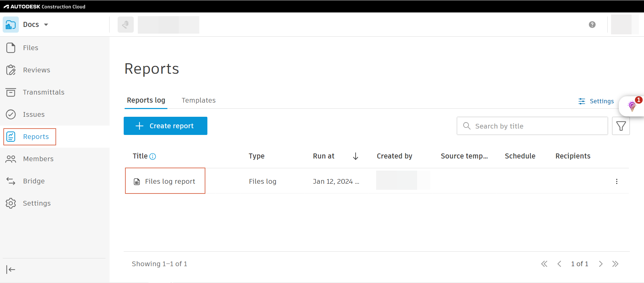
Task: Open Settings in the left sidebar
Action: (37, 203)
